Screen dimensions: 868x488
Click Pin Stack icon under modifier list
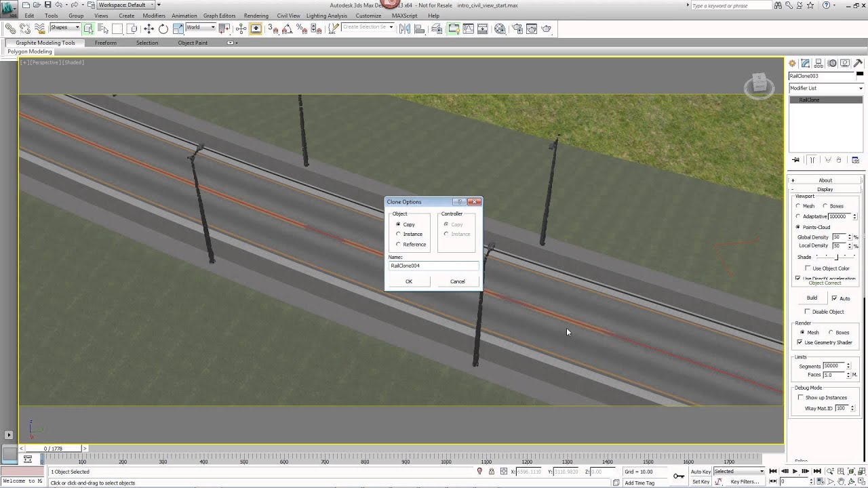pyautogui.click(x=796, y=160)
